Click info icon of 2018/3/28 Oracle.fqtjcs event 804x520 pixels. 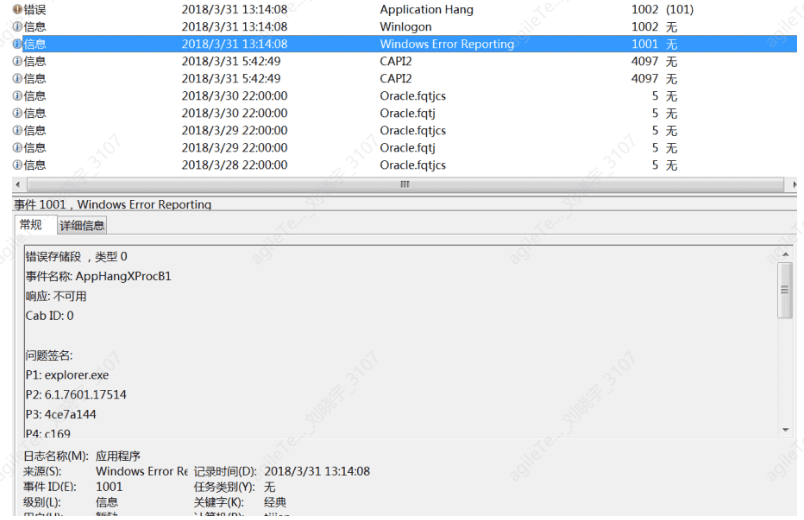tap(17, 165)
